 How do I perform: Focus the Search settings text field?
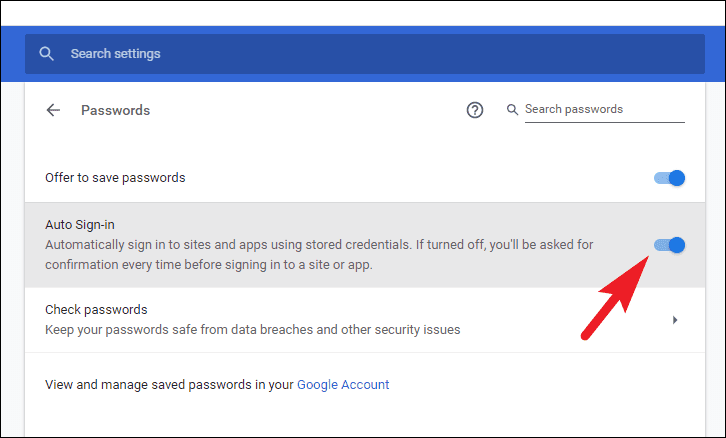(380, 54)
